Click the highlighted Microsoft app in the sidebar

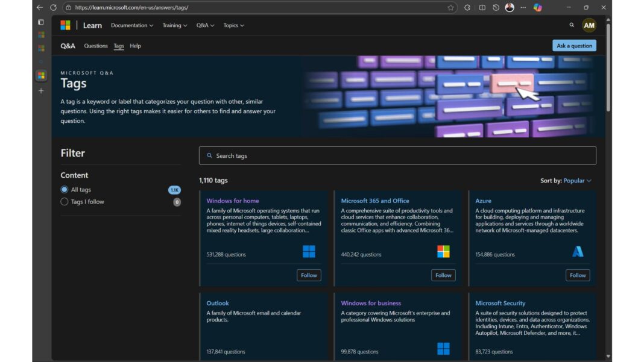pyautogui.click(x=41, y=75)
